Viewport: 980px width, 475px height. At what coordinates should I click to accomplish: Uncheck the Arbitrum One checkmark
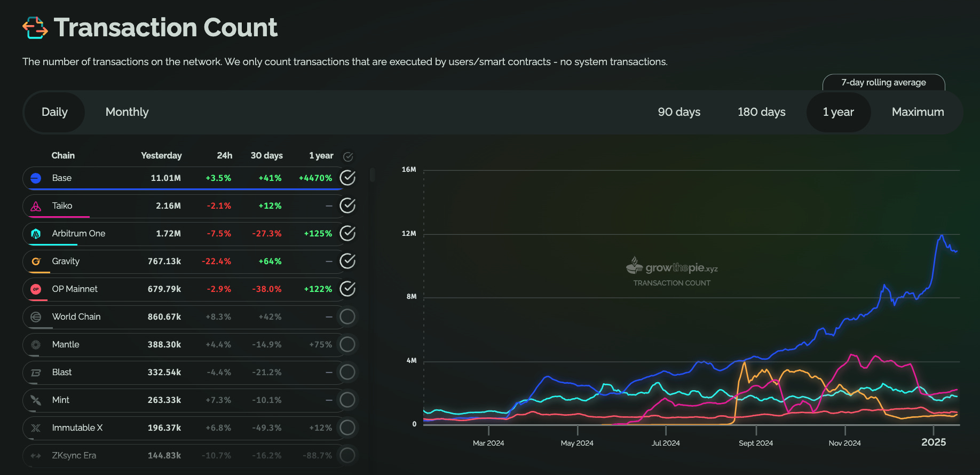[347, 233]
